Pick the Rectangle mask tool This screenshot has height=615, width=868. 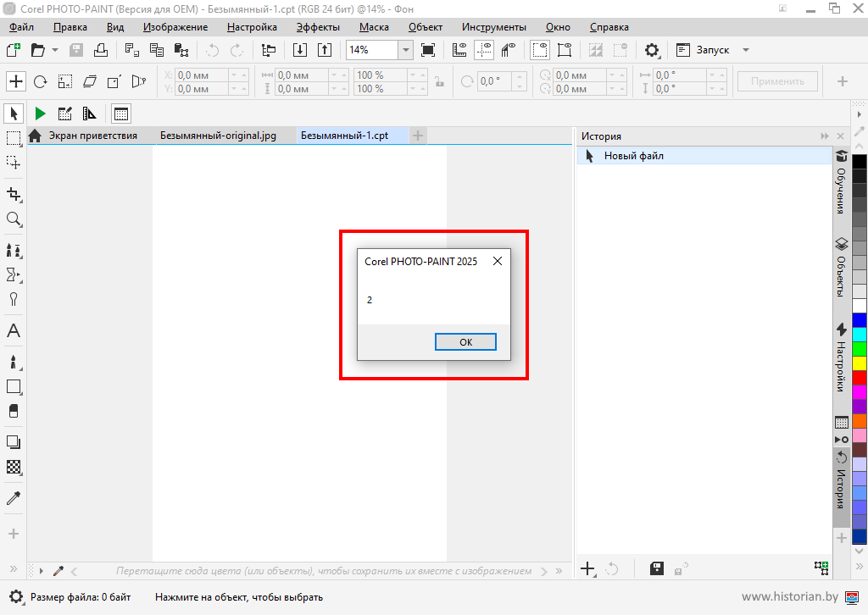pos(14,138)
